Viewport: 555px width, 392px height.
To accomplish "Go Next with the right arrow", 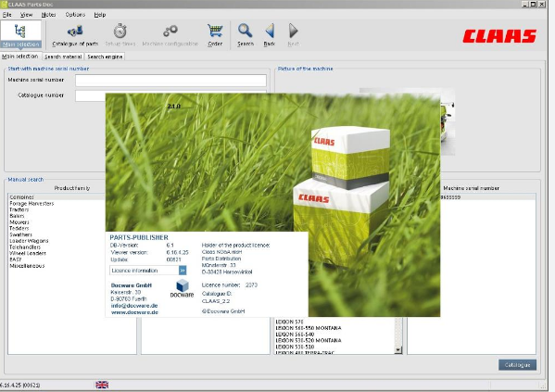I will [x=293, y=34].
